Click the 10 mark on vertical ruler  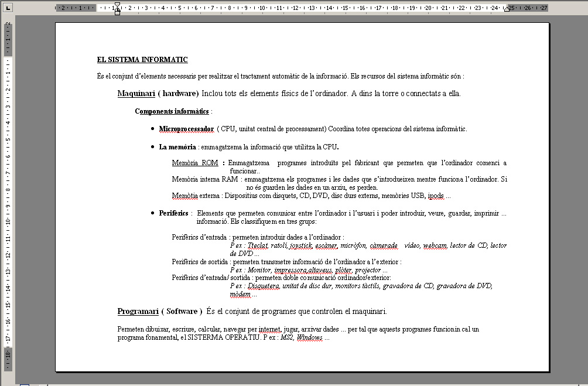(x=8, y=222)
